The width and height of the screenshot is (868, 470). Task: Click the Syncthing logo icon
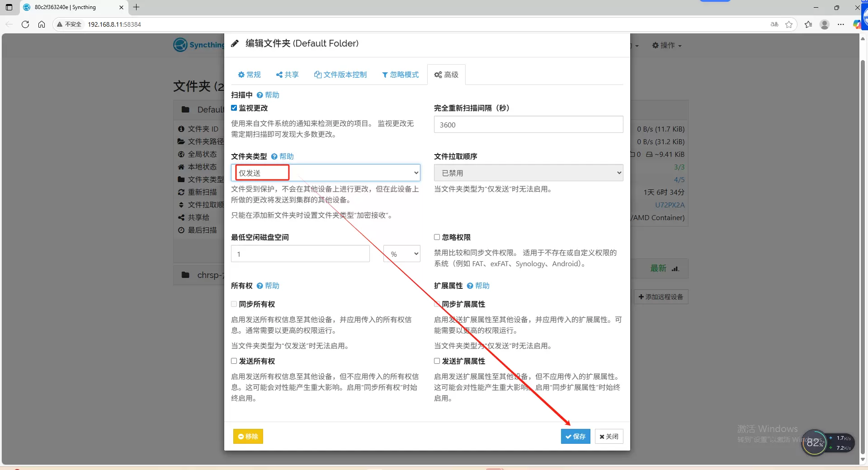[180, 45]
